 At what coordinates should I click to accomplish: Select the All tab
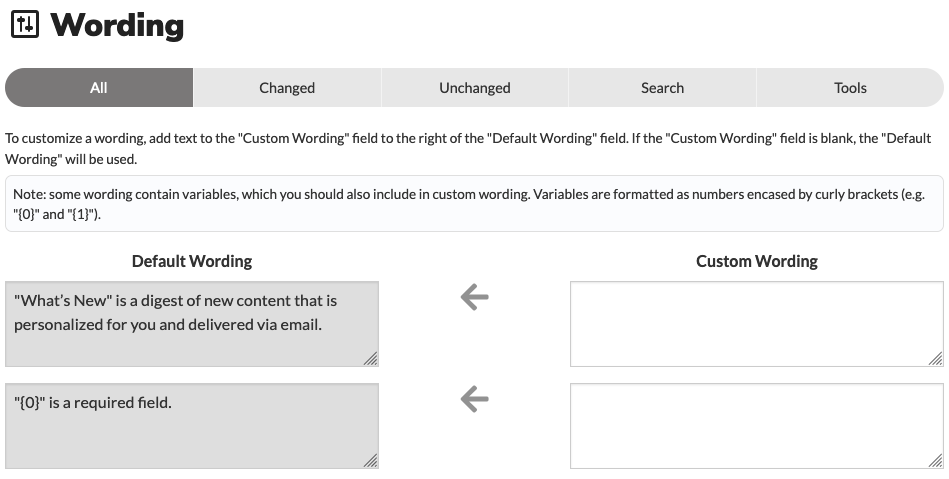pyautogui.click(x=99, y=88)
